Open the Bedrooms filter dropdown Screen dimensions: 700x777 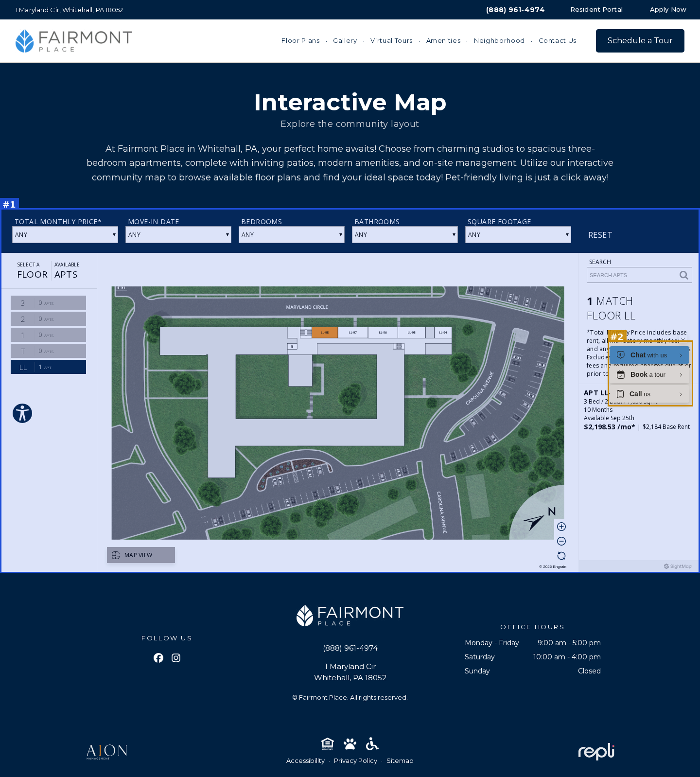click(292, 235)
